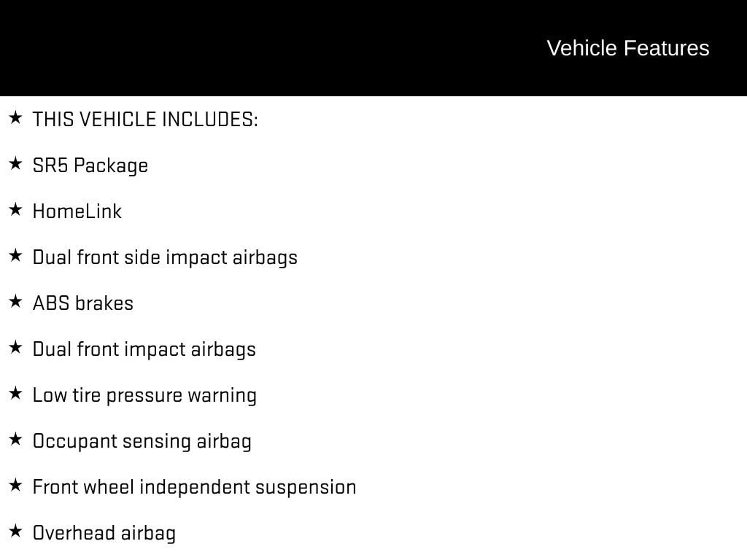Click the THIS VEHICLE INCLUDES heading text
Image resolution: width=747 pixels, height=560 pixels.
(145, 120)
